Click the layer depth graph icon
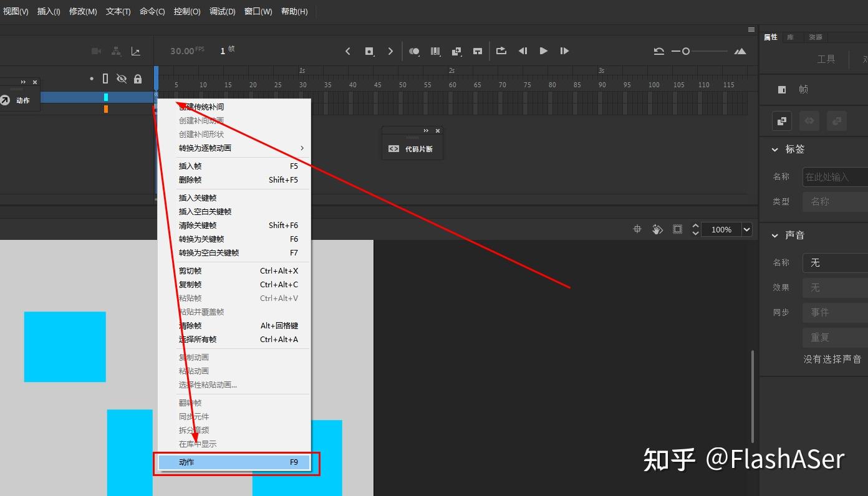Screen dimensions: 868x496 point(136,51)
